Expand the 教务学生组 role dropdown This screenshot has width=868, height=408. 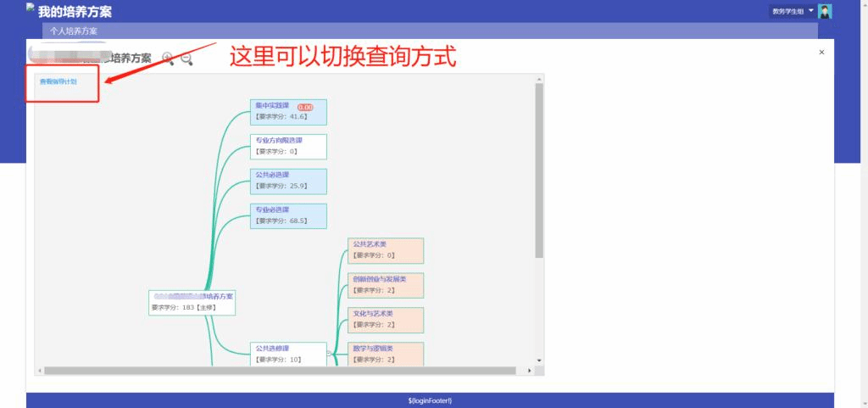(x=793, y=11)
